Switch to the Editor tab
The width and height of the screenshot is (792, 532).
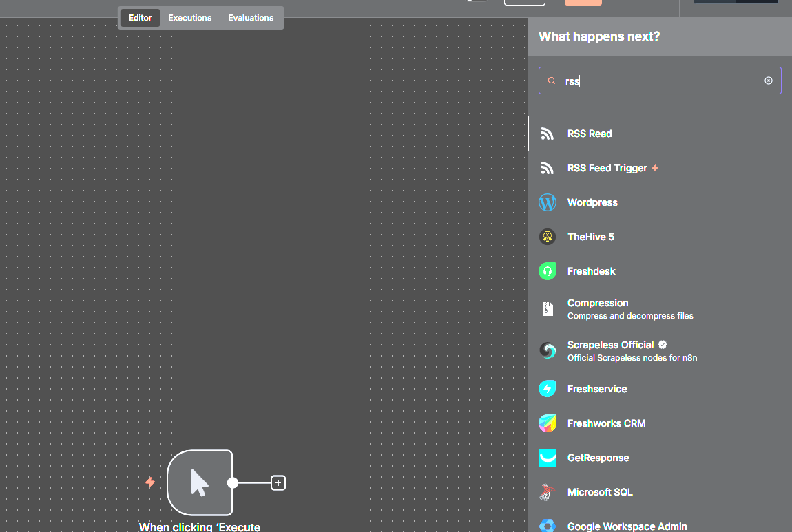click(140, 18)
